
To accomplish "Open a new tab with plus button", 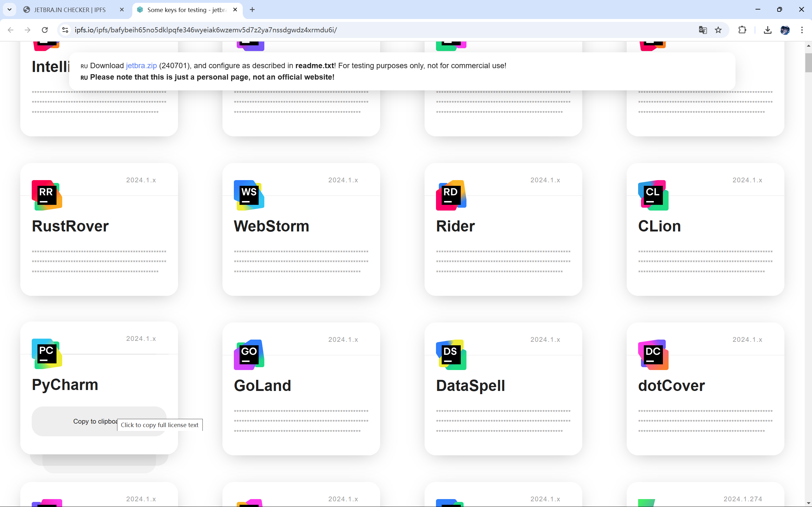I will 252,10.
